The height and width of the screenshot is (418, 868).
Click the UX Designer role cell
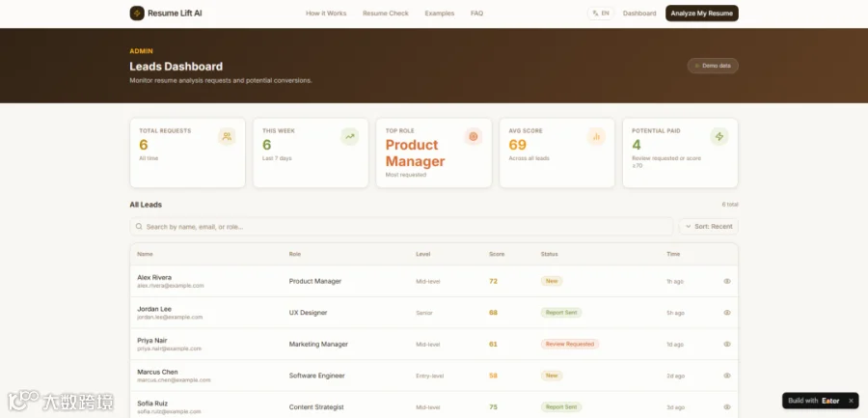click(x=309, y=313)
